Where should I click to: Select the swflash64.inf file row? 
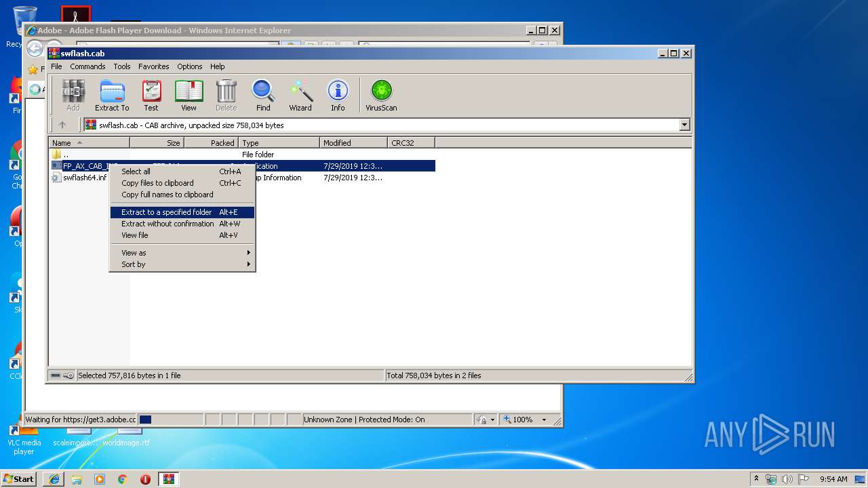[x=242, y=178]
